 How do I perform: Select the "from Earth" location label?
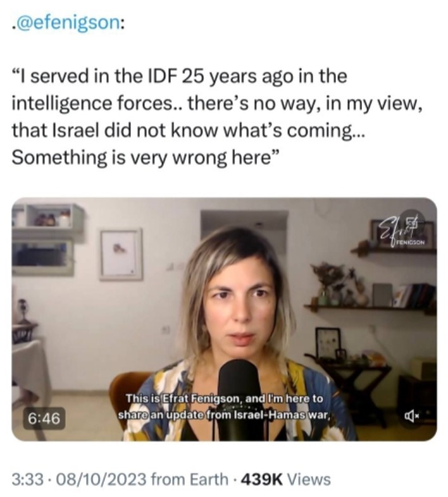(x=189, y=479)
